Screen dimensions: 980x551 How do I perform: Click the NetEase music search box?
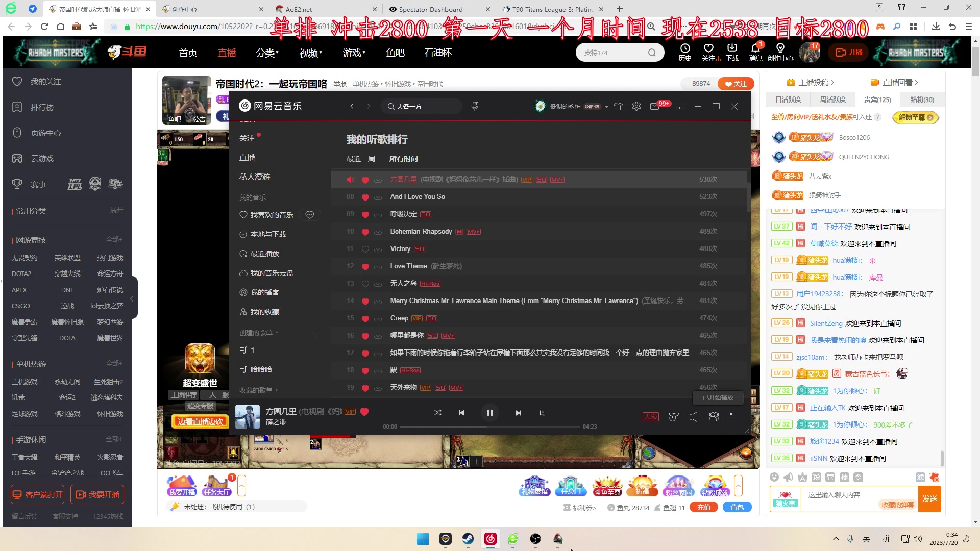tap(422, 106)
